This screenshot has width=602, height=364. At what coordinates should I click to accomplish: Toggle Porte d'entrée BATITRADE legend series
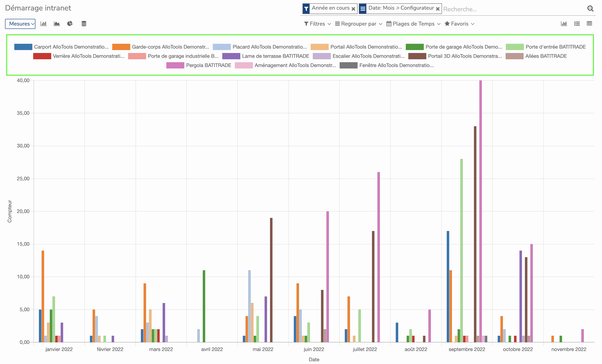(x=546, y=47)
